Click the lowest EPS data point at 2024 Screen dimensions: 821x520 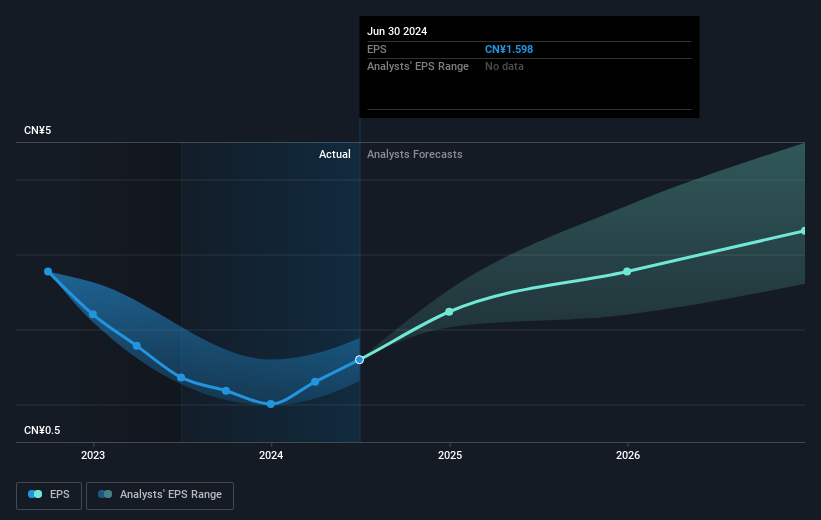pos(271,404)
